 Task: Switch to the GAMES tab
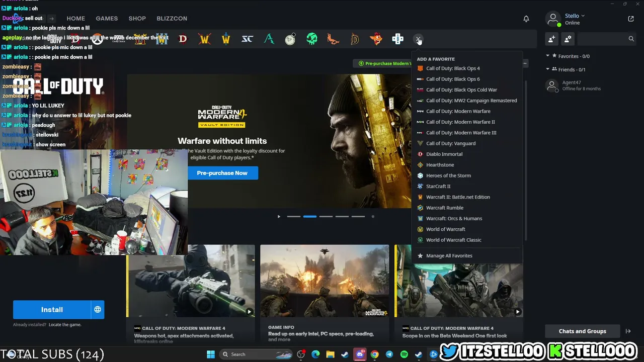tap(107, 19)
